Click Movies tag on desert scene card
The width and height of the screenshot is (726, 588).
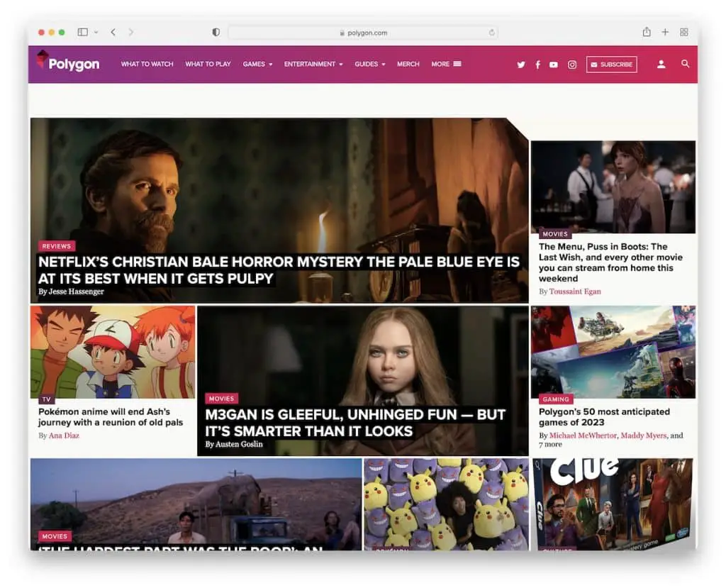[55, 536]
